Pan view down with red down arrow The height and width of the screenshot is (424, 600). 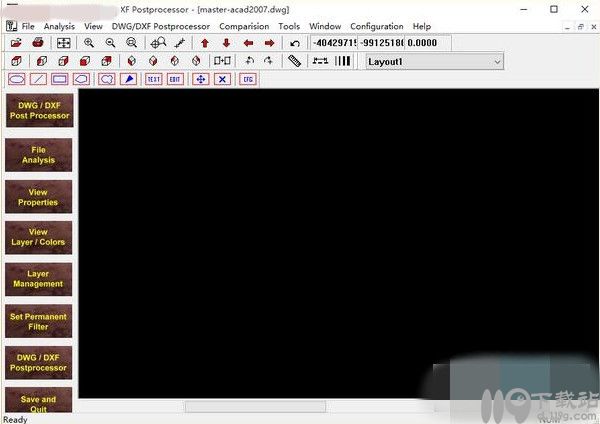227,43
